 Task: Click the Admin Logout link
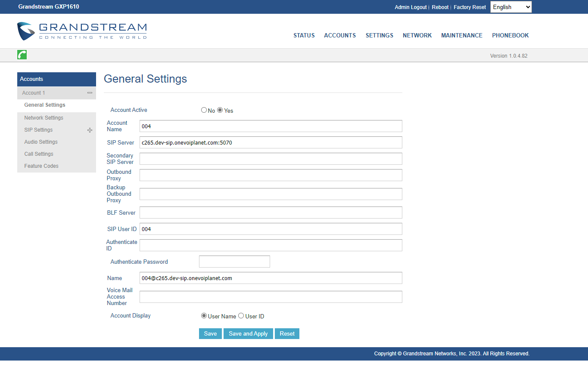(411, 7)
